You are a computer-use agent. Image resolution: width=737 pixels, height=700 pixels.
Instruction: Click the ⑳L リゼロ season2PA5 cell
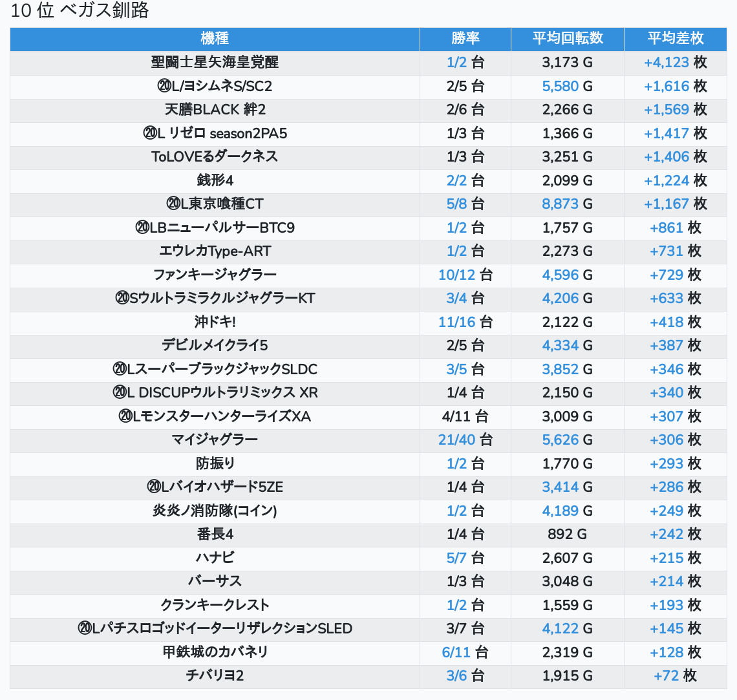(215, 133)
